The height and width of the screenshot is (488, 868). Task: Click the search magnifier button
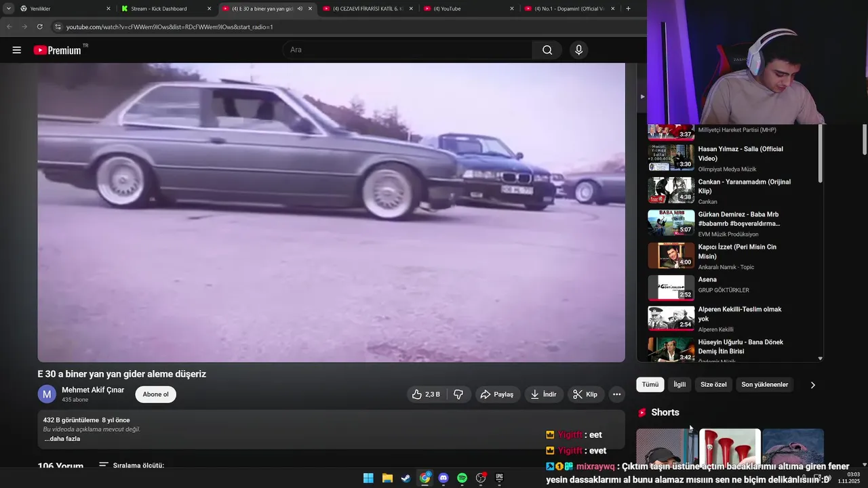tap(547, 49)
